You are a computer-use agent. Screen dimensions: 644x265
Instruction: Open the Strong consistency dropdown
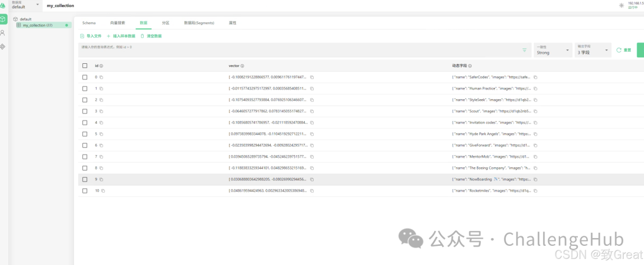pos(553,50)
